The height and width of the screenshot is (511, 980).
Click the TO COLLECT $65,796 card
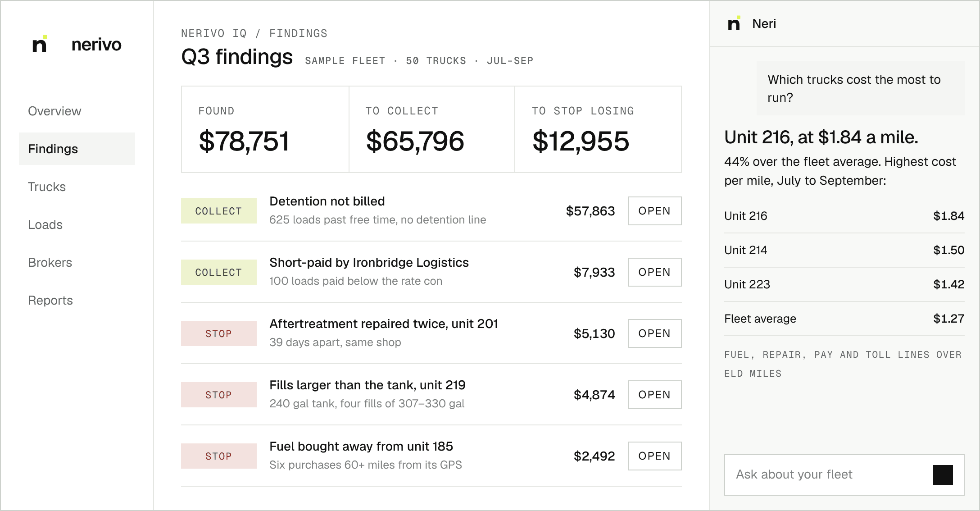432,129
